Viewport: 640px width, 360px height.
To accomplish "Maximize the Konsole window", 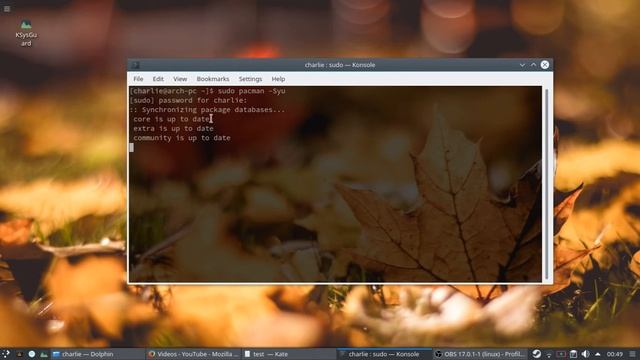I will point(533,65).
